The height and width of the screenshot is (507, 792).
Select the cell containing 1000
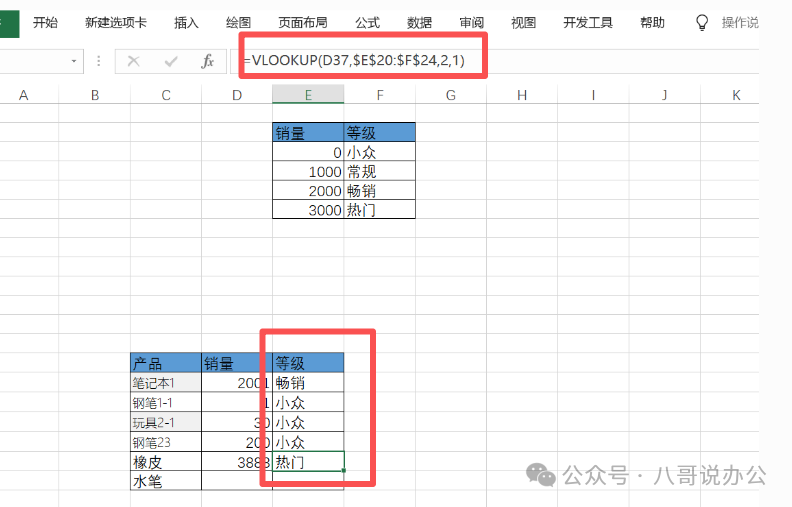(x=308, y=171)
